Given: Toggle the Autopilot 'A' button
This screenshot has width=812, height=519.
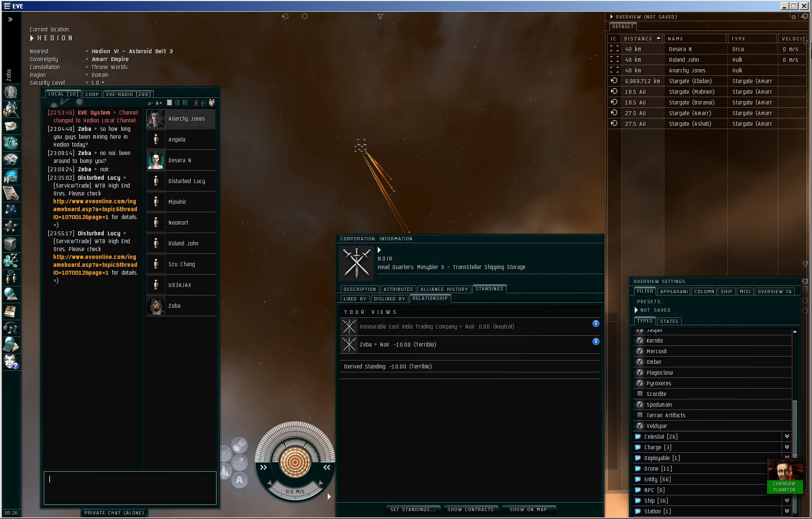Looking at the screenshot, I should coord(240,480).
